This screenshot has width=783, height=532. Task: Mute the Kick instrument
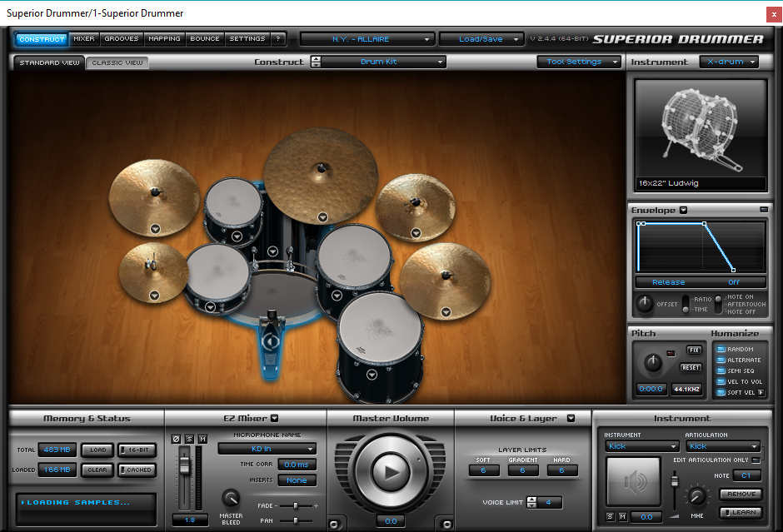point(622,517)
